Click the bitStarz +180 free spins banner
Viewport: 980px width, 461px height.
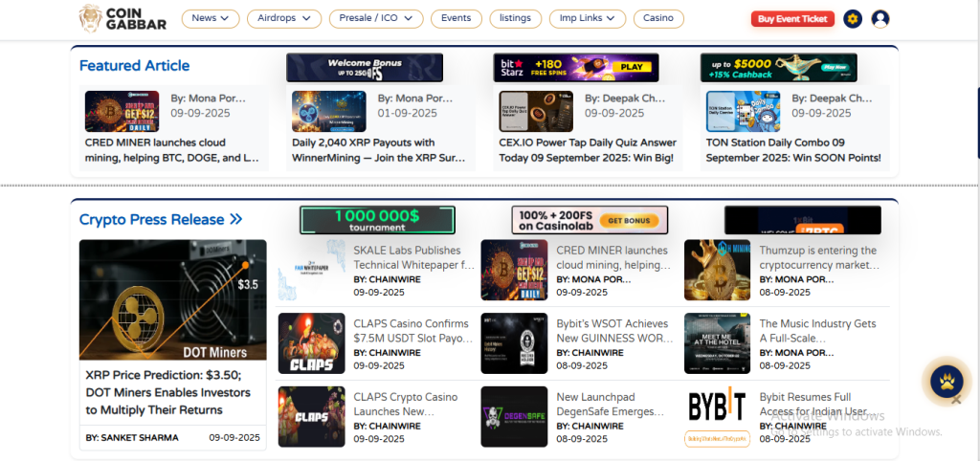576,68
